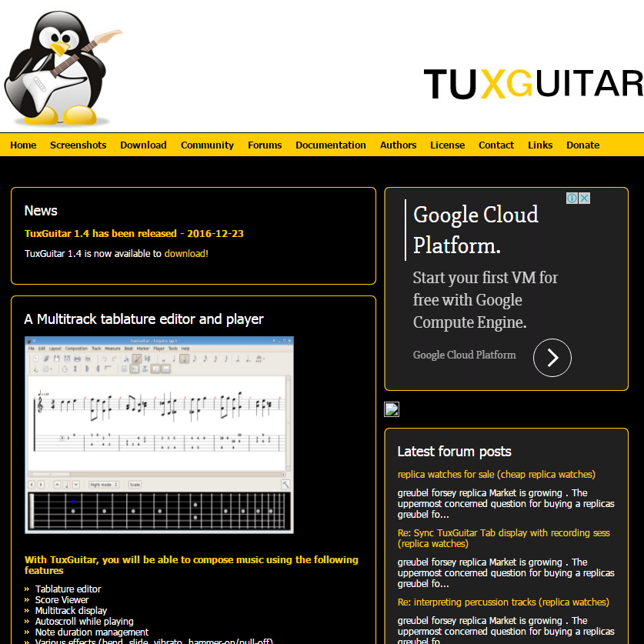Click the "Tablature editor" feature item
The width and height of the screenshot is (644, 644).
[68, 589]
